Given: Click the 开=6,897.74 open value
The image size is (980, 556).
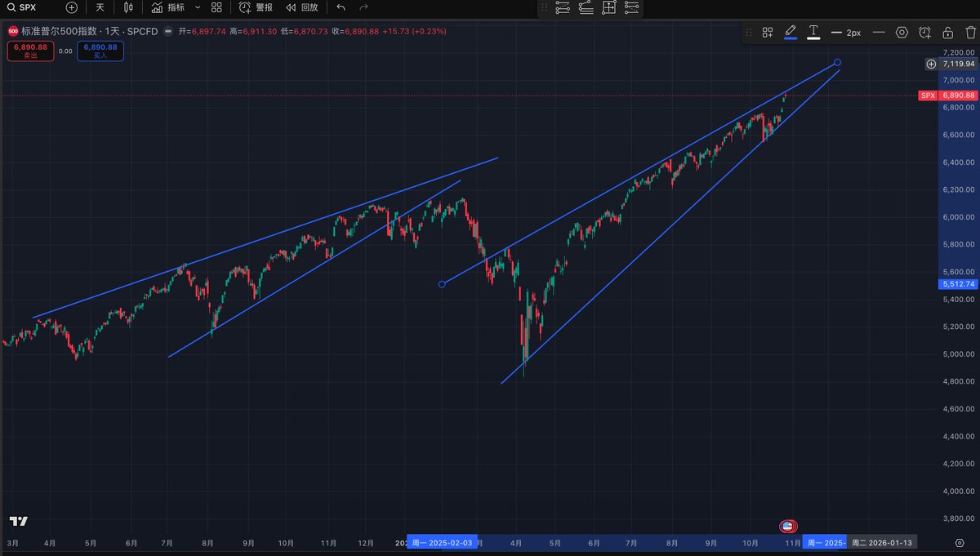Looking at the screenshot, I should [x=203, y=31].
